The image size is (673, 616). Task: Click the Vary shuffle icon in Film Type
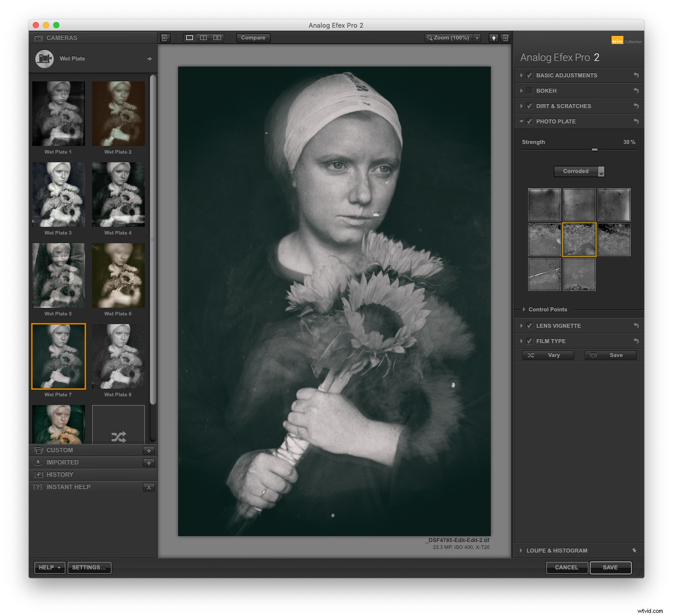tap(531, 355)
